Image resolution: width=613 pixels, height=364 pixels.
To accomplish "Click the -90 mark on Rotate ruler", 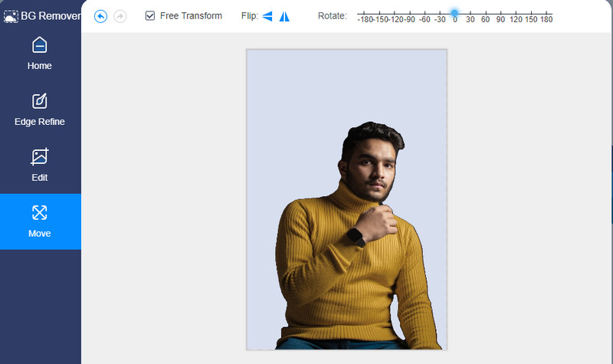I will (x=409, y=20).
